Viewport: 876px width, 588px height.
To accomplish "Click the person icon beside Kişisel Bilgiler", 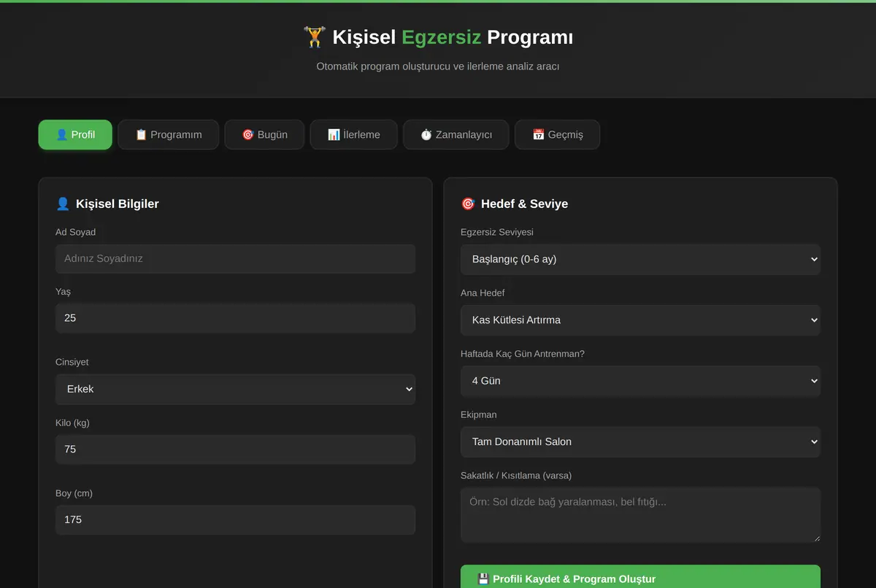I will (x=63, y=204).
